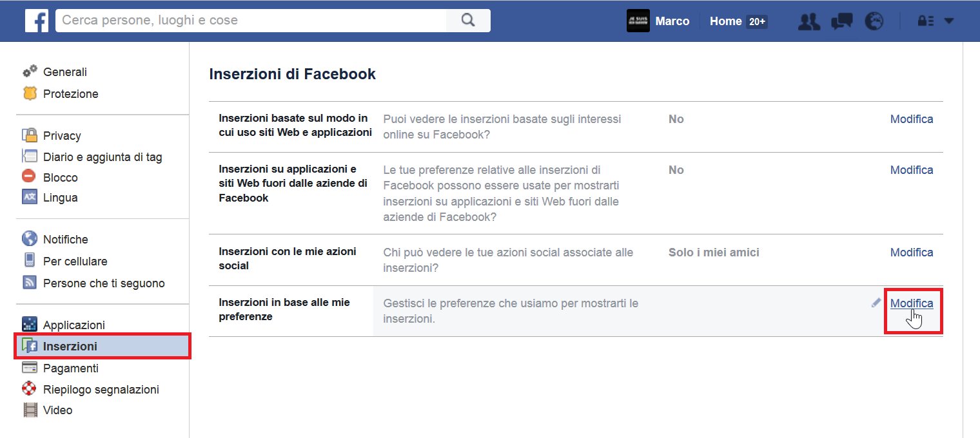The width and height of the screenshot is (980, 438).
Task: Open Per cellulare settings
Action: (x=75, y=262)
